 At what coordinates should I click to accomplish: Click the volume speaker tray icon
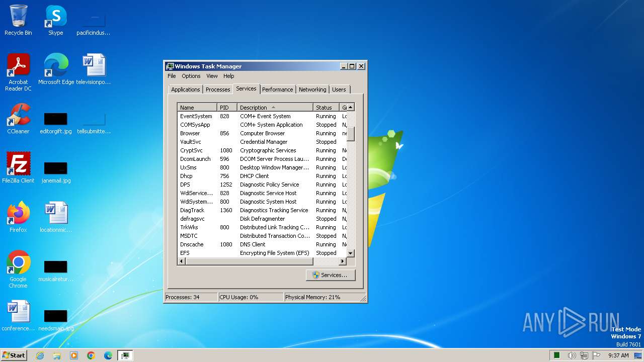(x=572, y=355)
